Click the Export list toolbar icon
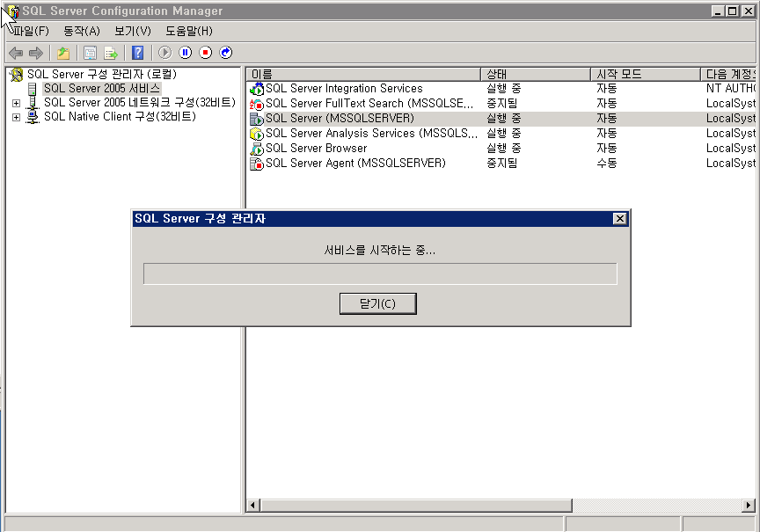Screen dimensions: 760x532 pos(111,53)
